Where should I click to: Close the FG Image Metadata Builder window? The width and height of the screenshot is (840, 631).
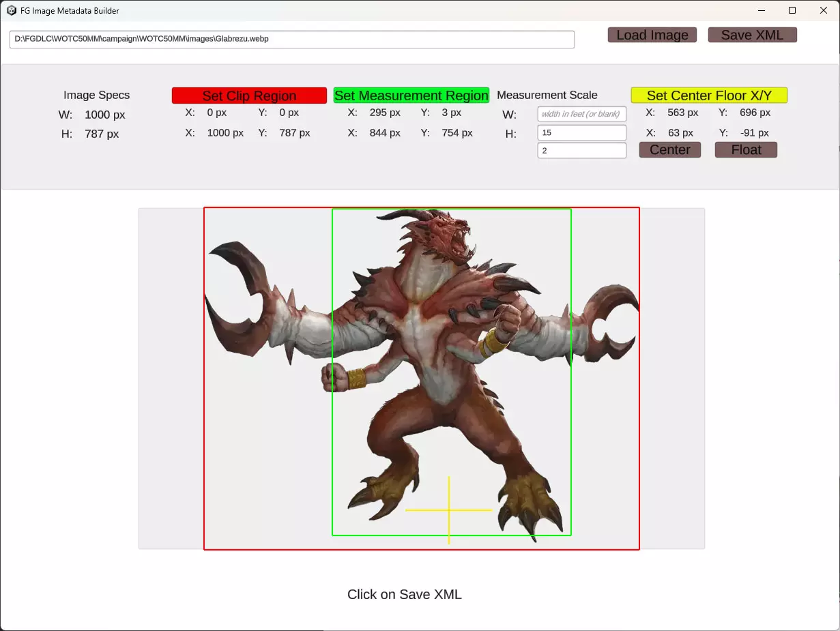point(824,11)
